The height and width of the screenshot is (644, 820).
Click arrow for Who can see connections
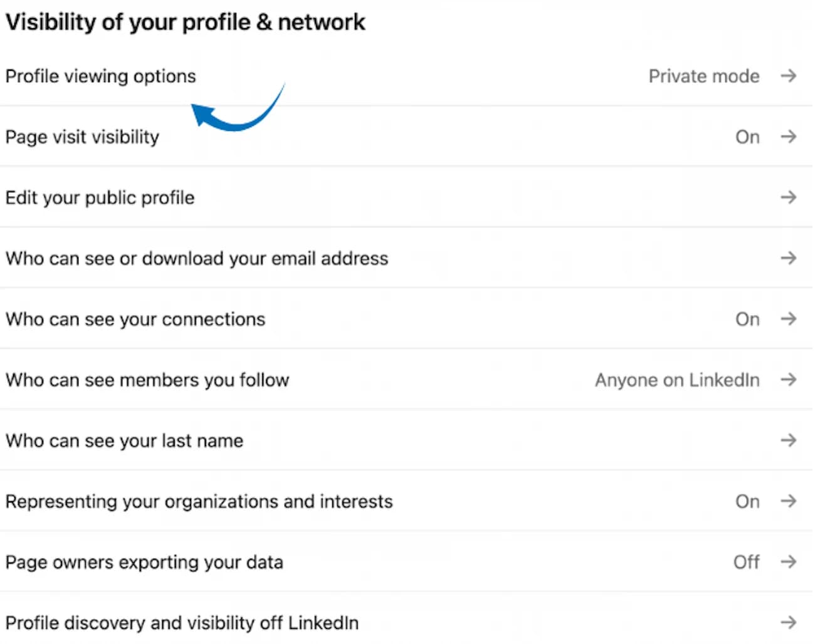788,319
